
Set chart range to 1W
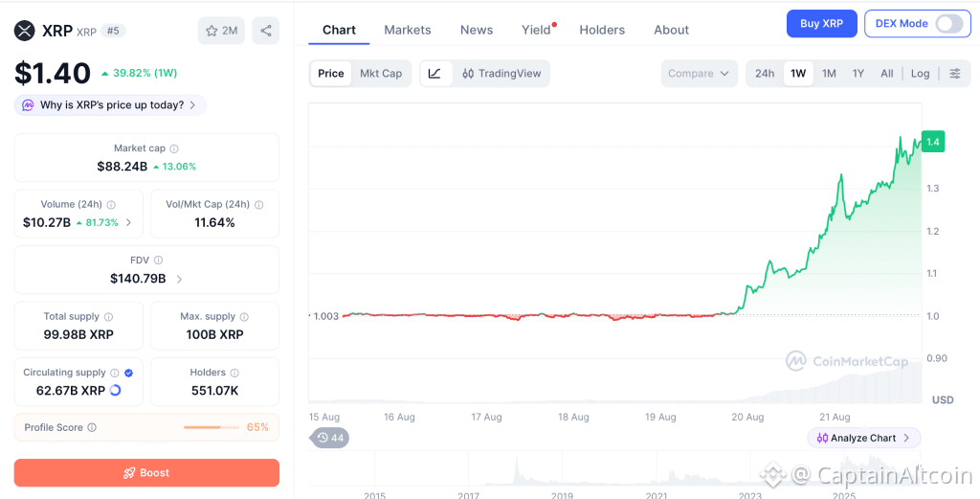click(798, 73)
